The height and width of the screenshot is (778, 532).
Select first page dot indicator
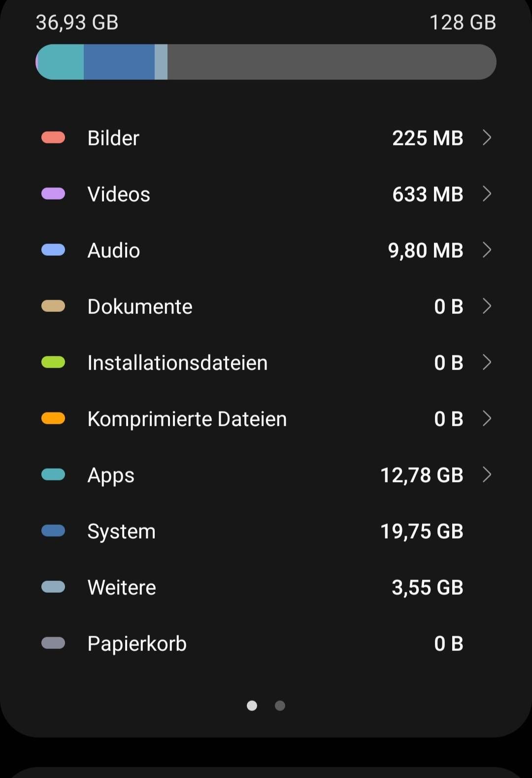click(x=252, y=706)
